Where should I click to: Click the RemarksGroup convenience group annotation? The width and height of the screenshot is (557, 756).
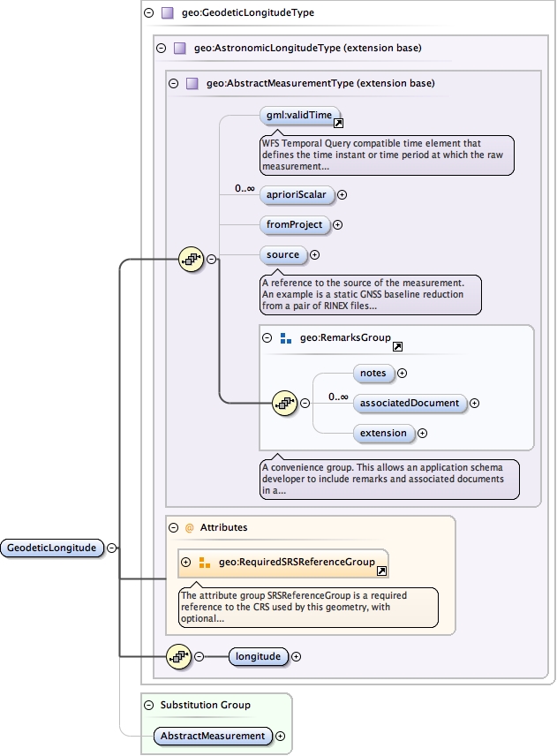pyautogui.click(x=389, y=480)
